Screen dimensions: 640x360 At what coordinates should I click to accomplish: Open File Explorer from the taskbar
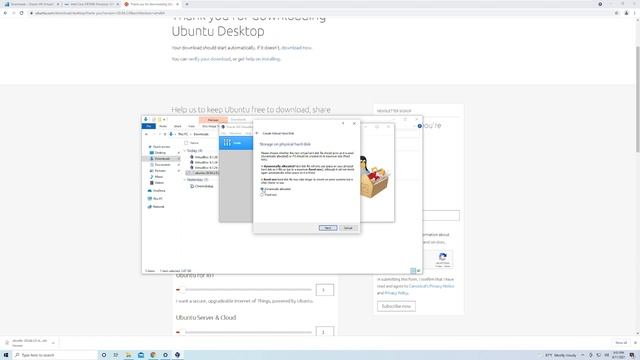(x=128, y=355)
